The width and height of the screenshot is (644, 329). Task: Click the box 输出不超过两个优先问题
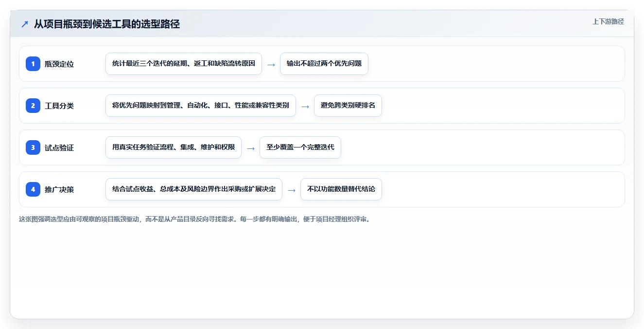[324, 64]
